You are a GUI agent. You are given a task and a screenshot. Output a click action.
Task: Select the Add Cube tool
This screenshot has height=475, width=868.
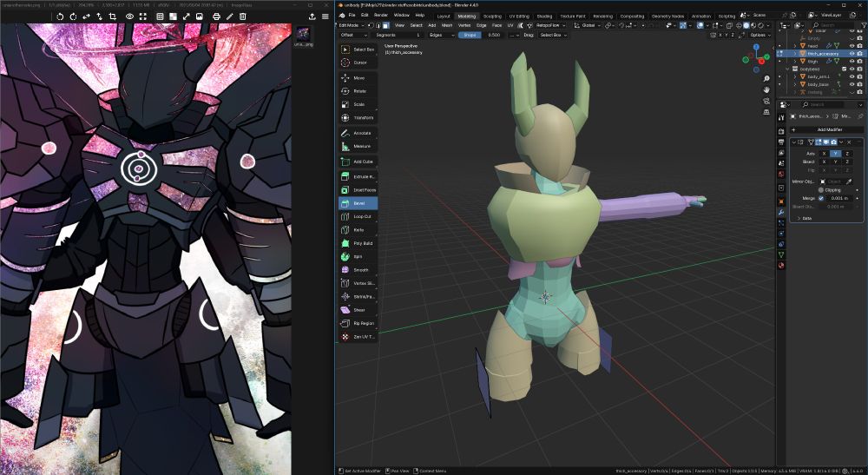click(x=358, y=162)
